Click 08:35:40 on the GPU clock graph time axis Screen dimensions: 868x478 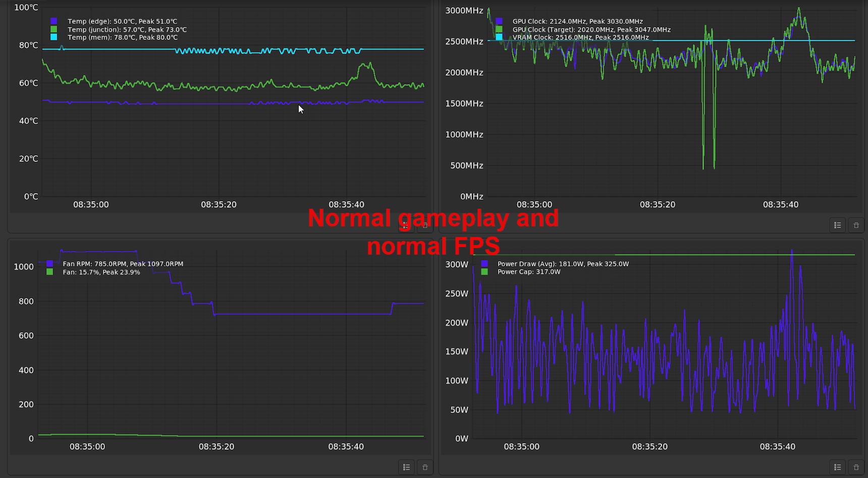[x=781, y=205]
